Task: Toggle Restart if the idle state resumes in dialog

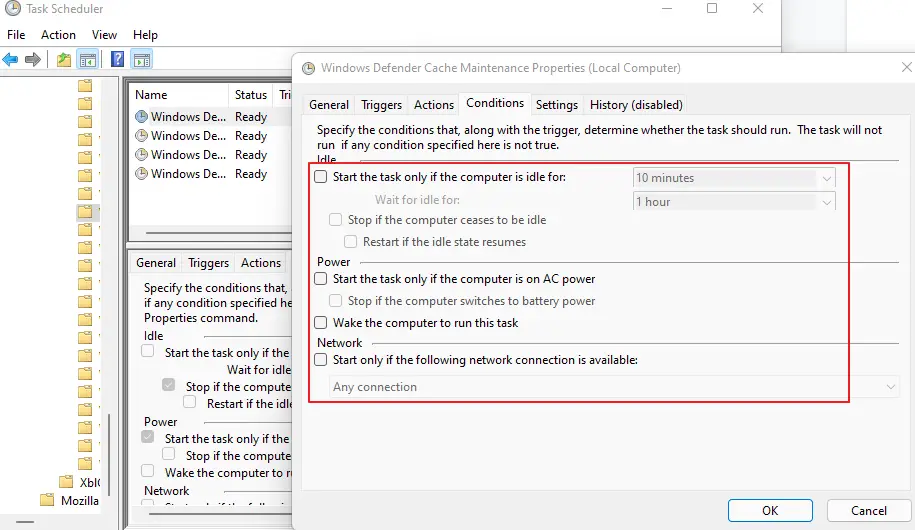Action: point(350,241)
